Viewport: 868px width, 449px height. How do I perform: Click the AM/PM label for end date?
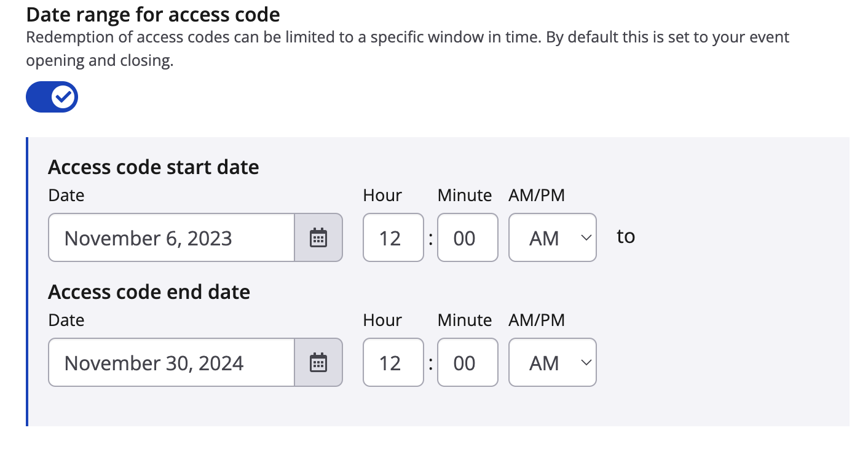(x=536, y=320)
